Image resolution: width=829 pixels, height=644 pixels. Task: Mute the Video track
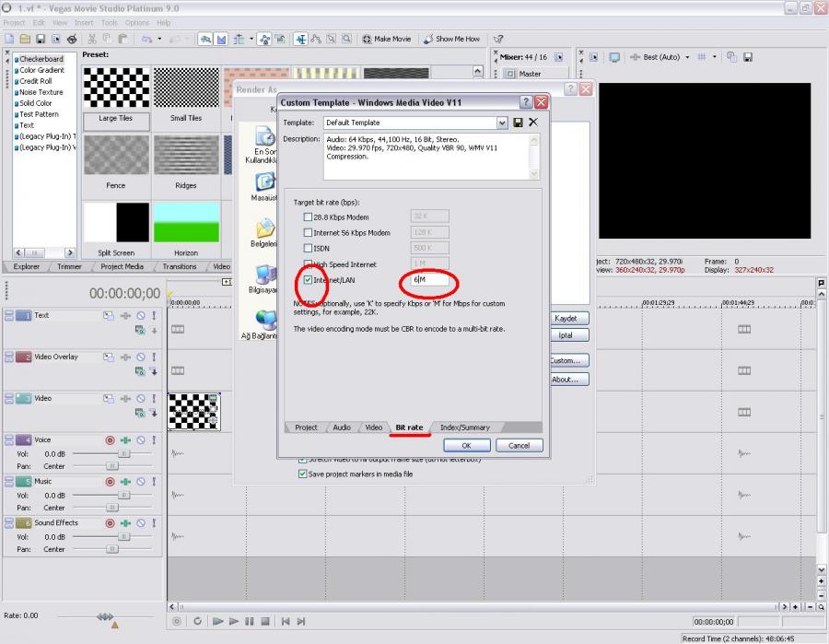tap(141, 399)
